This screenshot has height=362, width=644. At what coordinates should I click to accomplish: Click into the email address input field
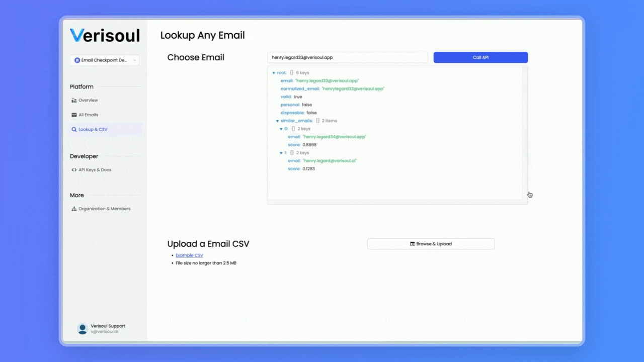coord(347,57)
